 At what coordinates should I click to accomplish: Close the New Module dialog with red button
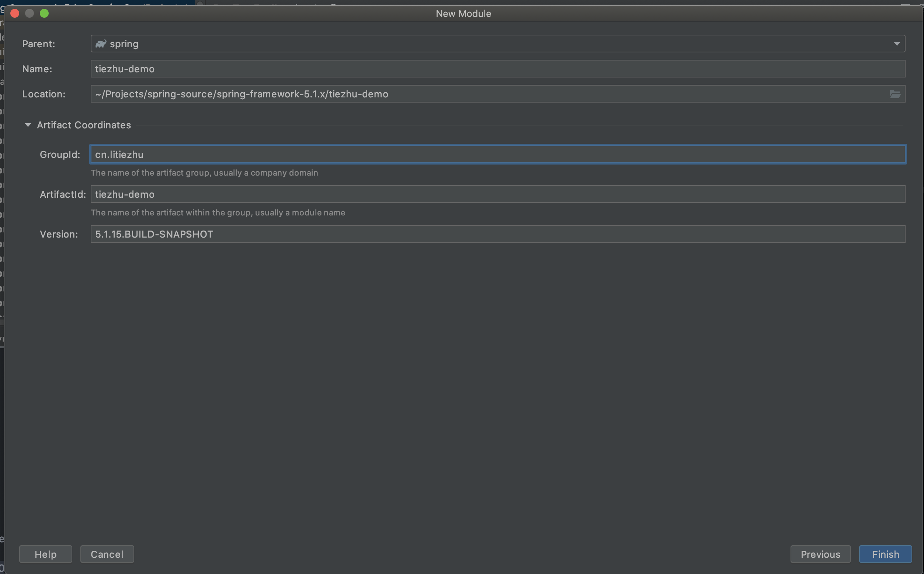coord(15,14)
